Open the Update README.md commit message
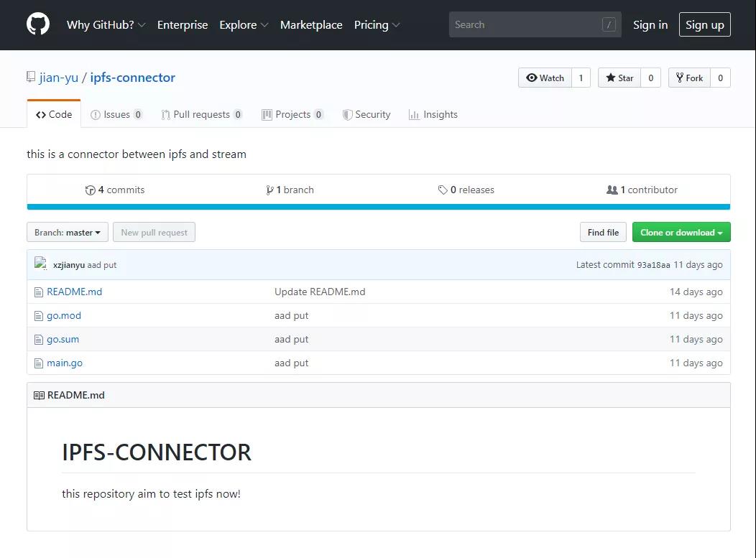This screenshot has height=558, width=756. [x=320, y=292]
